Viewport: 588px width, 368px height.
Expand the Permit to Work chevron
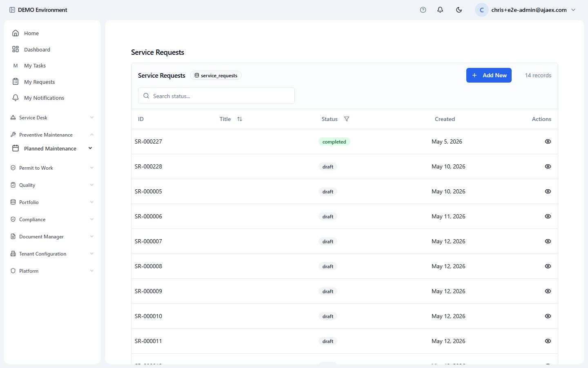(x=92, y=168)
